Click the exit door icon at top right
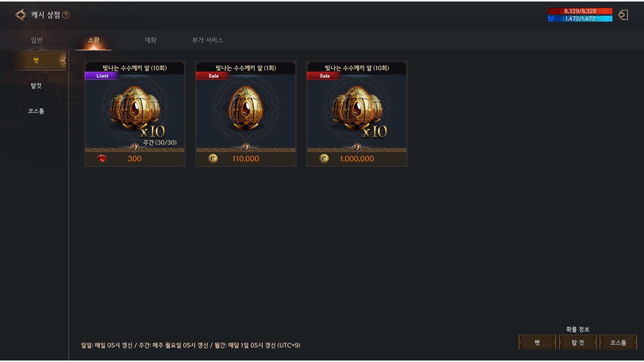644x362 pixels. [x=623, y=15]
